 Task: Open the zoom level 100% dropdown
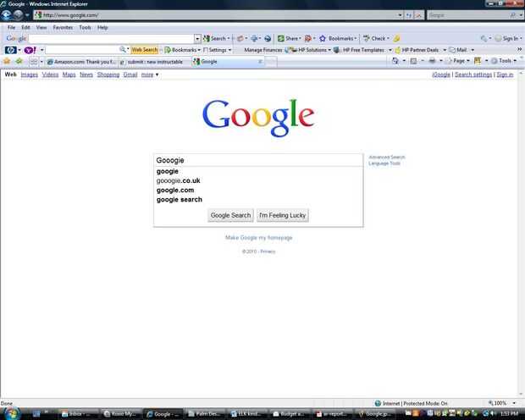(x=514, y=403)
